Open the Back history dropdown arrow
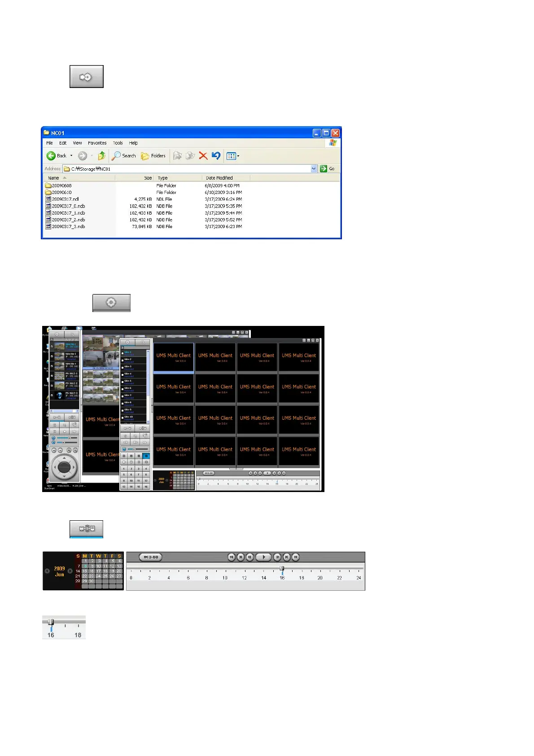The height and width of the screenshot is (756, 534). coord(71,156)
